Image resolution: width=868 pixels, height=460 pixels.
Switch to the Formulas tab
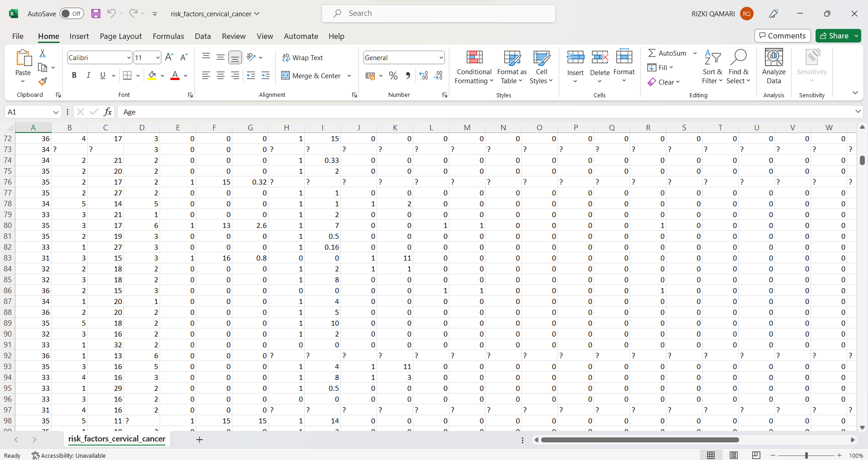[168, 36]
